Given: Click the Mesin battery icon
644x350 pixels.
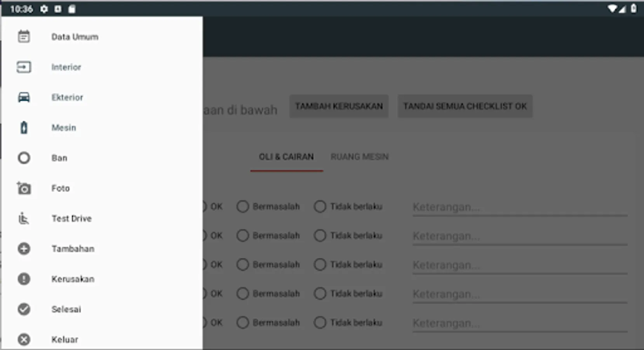Looking at the screenshot, I should point(24,128).
